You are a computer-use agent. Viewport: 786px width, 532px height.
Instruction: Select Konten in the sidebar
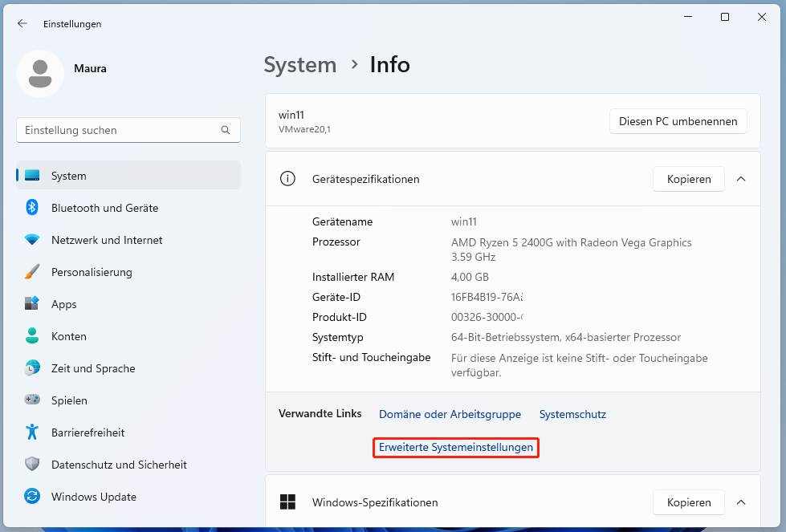tap(128, 335)
